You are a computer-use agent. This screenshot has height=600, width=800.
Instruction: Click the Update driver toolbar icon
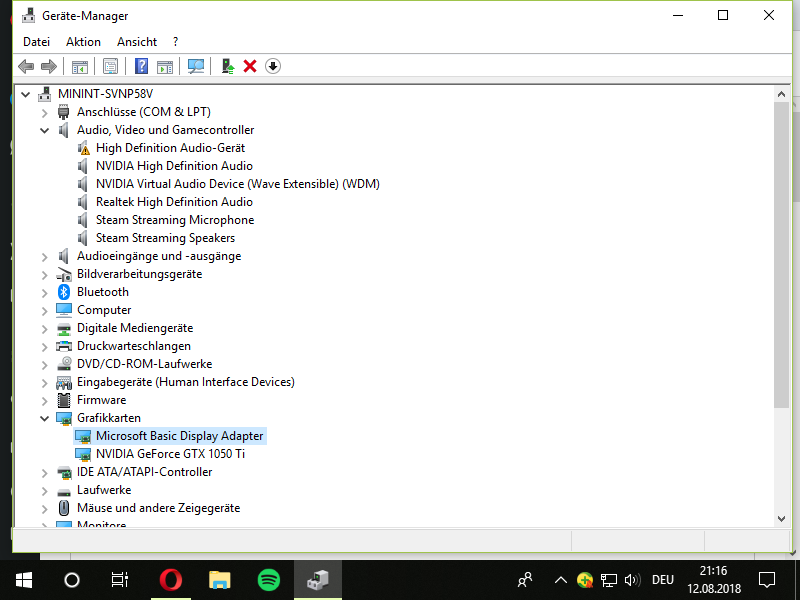pyautogui.click(x=228, y=66)
